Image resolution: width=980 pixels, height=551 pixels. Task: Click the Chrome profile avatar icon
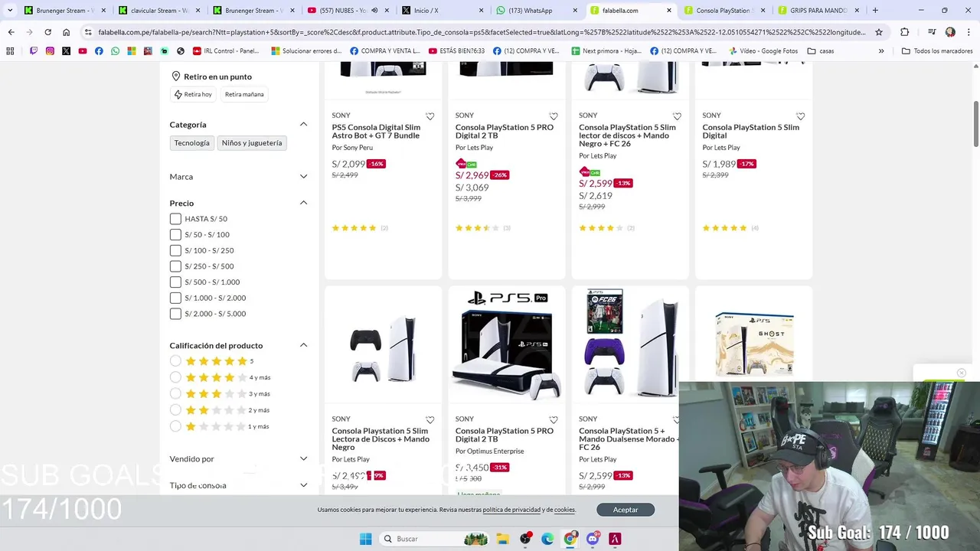(x=950, y=32)
